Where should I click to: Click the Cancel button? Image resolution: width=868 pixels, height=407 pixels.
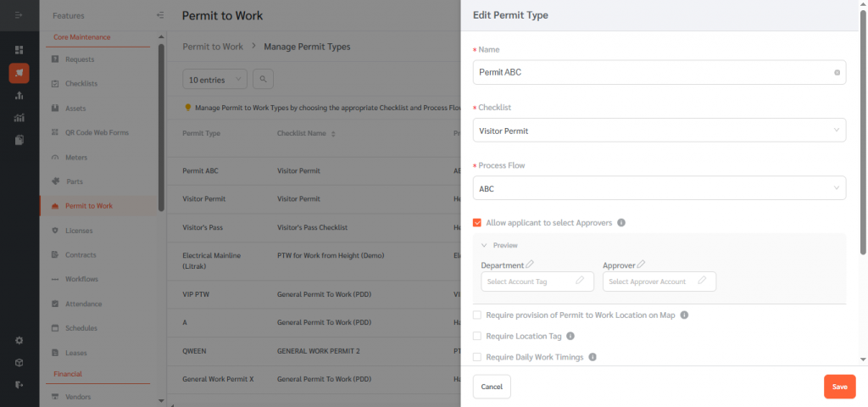pyautogui.click(x=492, y=387)
